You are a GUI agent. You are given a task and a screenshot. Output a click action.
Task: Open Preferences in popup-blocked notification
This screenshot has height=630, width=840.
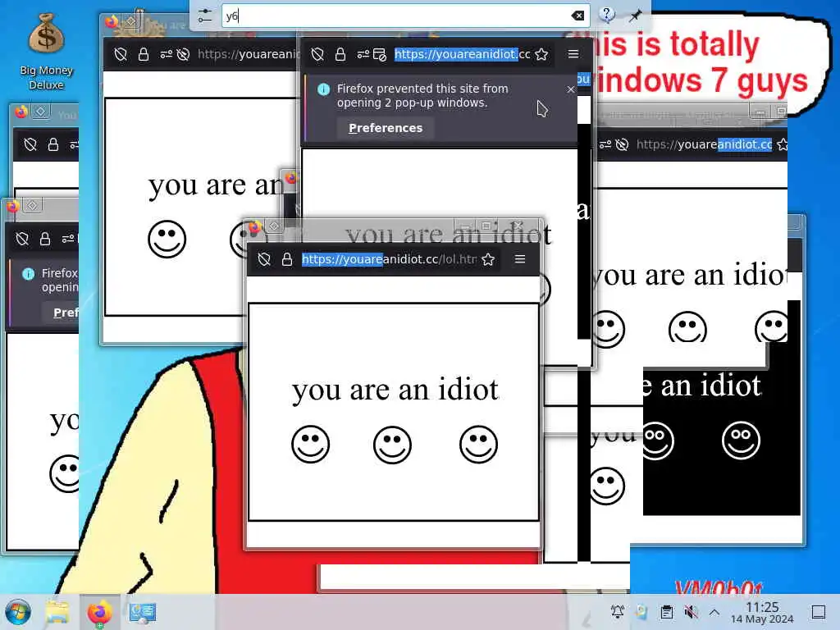pos(386,128)
